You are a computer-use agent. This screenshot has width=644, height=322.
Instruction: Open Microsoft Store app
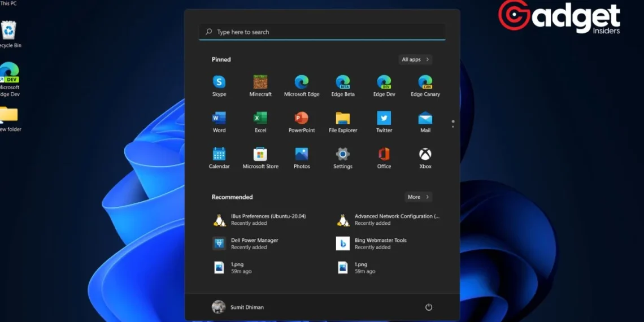pyautogui.click(x=260, y=155)
